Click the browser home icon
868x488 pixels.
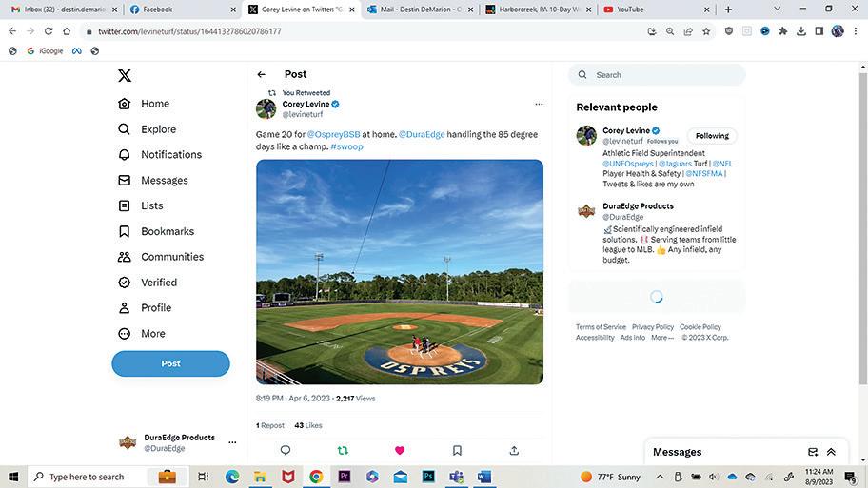(x=67, y=31)
